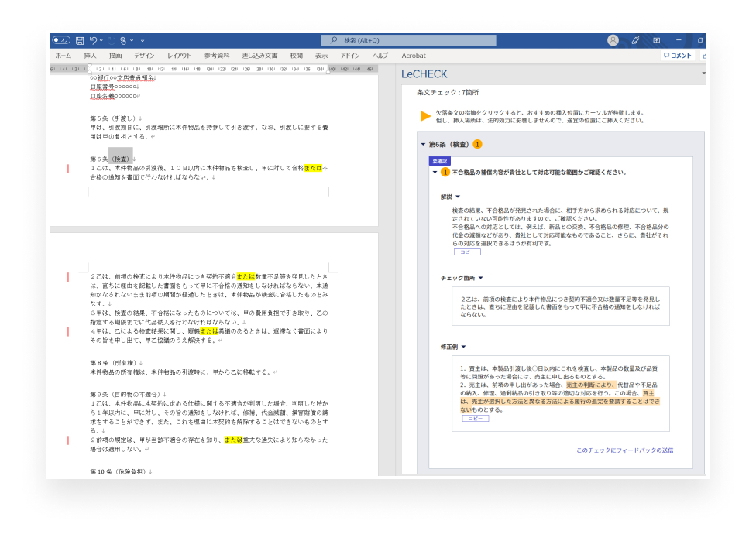
Task: Open the 挿入 tab
Action: pos(90,56)
